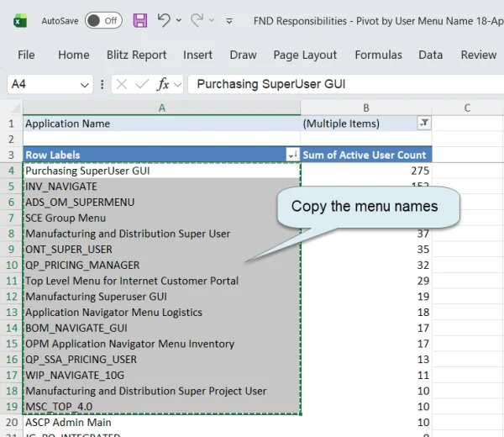Click the value 275 in column B

[x=420, y=171]
